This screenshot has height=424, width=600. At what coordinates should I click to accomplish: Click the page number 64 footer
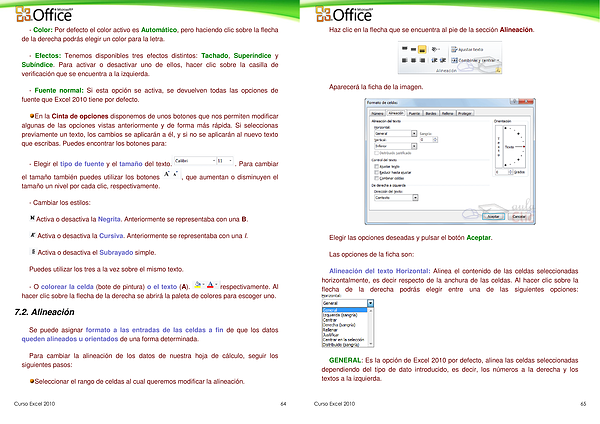click(283, 404)
